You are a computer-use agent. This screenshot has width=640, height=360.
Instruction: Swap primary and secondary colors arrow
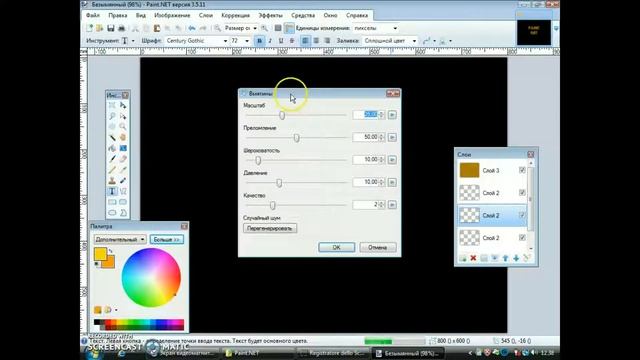pyautogui.click(x=111, y=251)
